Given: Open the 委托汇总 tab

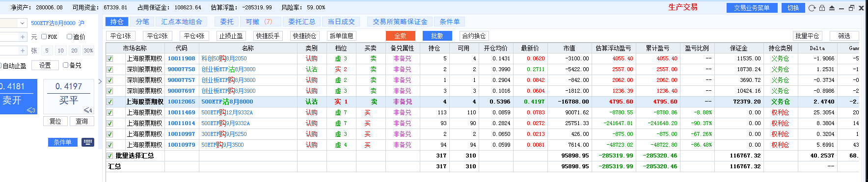Looking at the screenshot, I should [302, 22].
